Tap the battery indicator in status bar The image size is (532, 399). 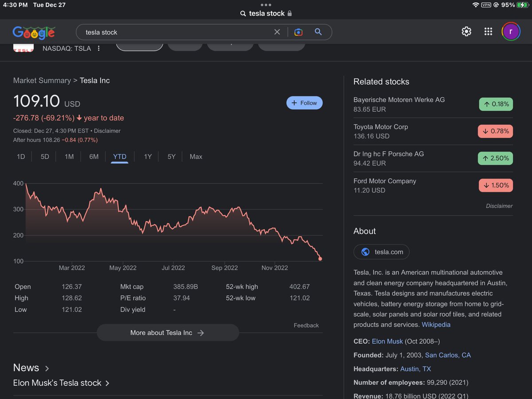coord(522,5)
